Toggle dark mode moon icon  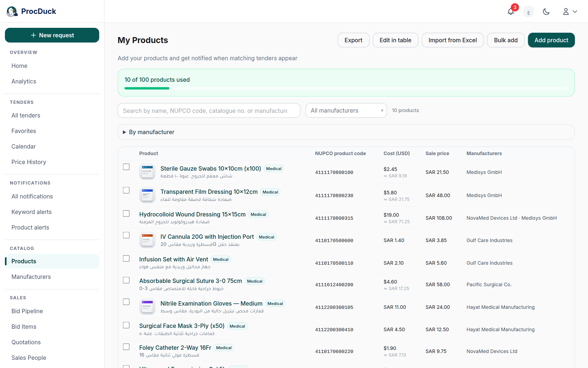tap(546, 12)
